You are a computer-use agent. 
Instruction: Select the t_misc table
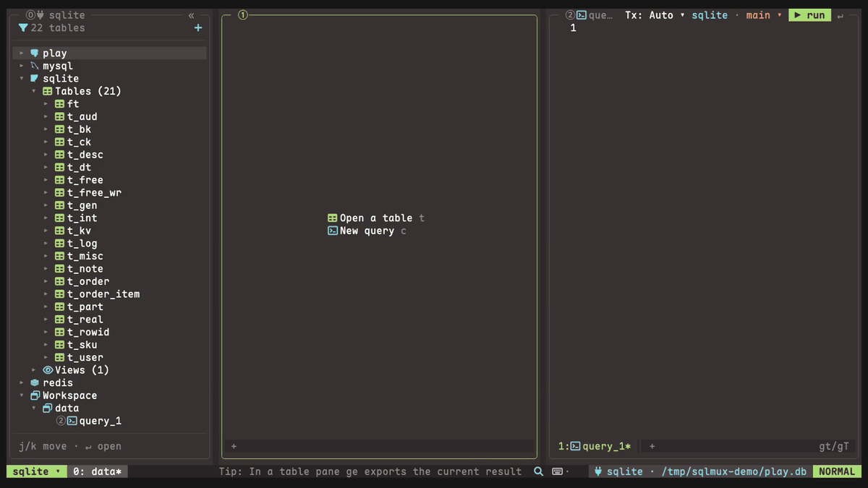click(x=85, y=256)
